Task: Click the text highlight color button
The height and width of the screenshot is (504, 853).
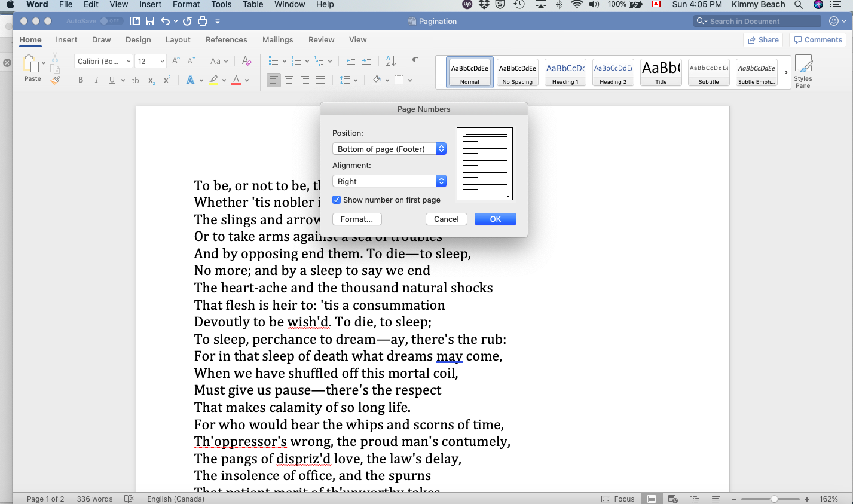Action: coord(213,80)
